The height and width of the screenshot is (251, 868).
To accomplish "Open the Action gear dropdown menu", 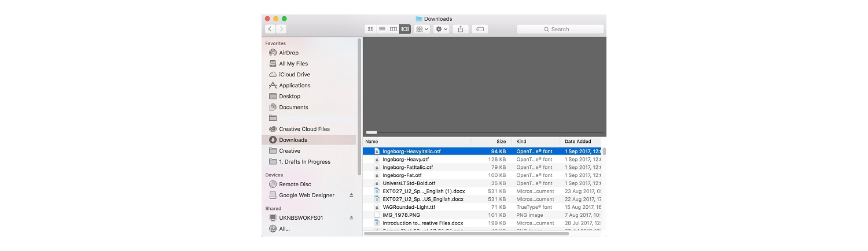I will point(441,29).
